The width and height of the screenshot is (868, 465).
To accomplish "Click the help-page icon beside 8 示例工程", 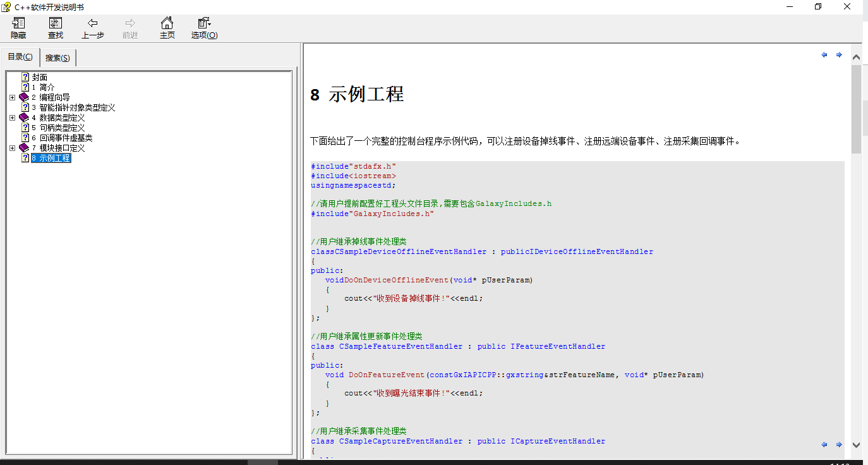I will (x=25, y=158).
